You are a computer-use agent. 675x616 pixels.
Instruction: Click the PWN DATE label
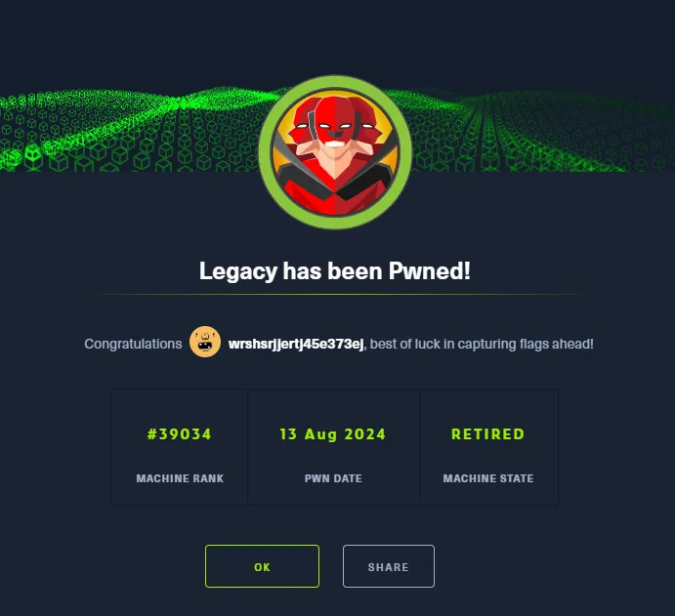pyautogui.click(x=333, y=478)
